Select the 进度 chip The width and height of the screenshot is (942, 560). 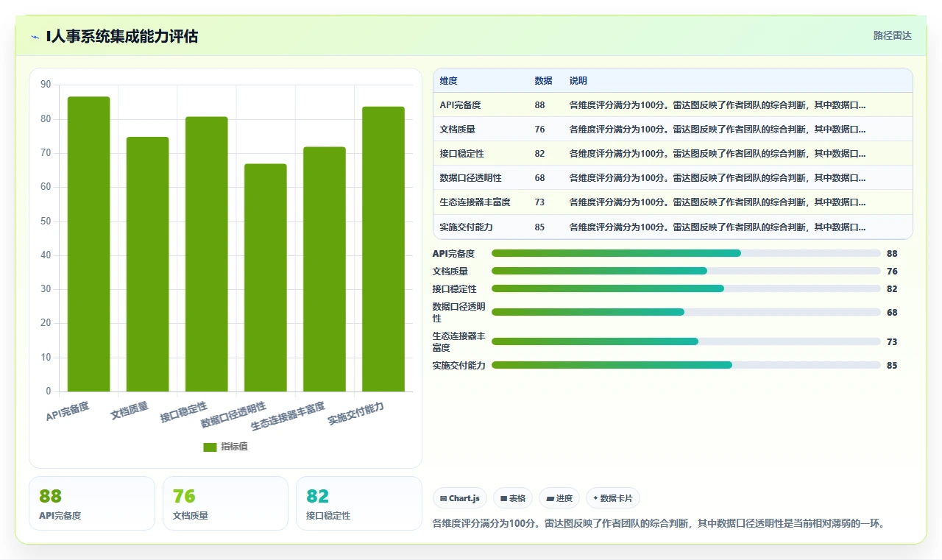point(559,498)
